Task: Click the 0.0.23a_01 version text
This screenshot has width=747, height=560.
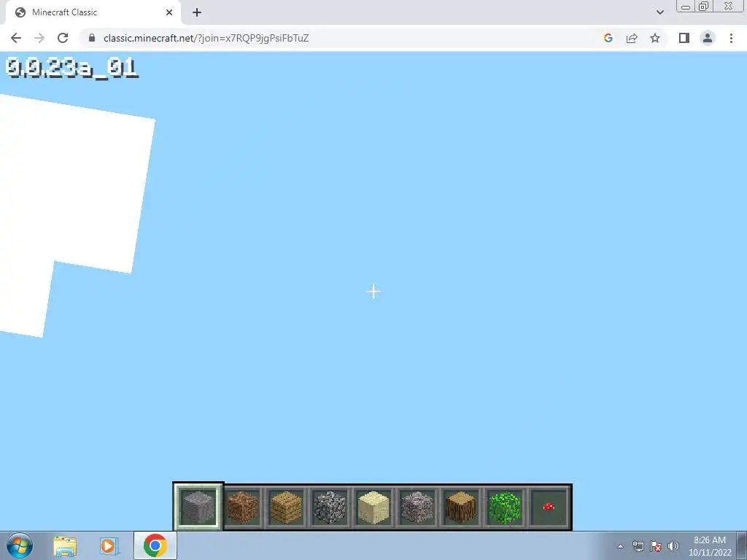Action: [x=72, y=69]
